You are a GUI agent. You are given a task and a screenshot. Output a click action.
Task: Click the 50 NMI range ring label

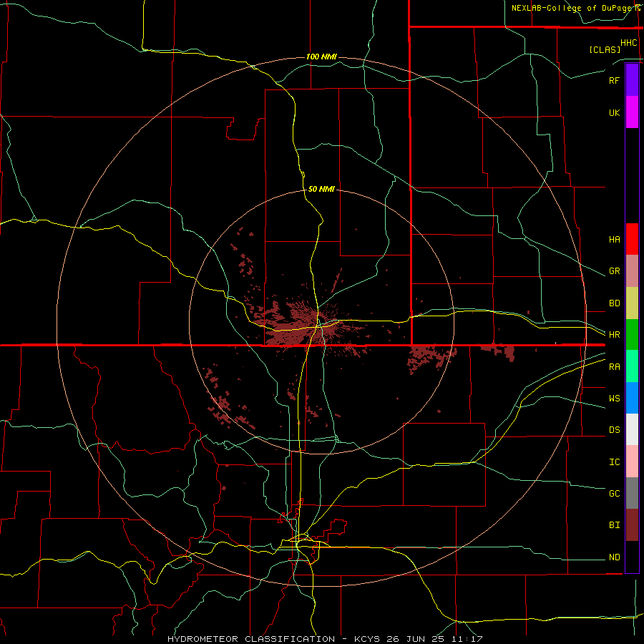(x=321, y=189)
